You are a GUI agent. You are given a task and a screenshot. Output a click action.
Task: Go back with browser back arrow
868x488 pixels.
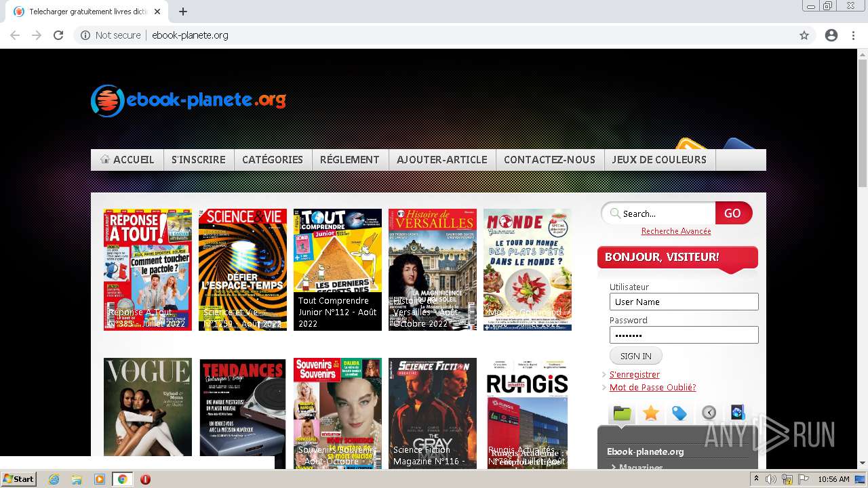(15, 35)
